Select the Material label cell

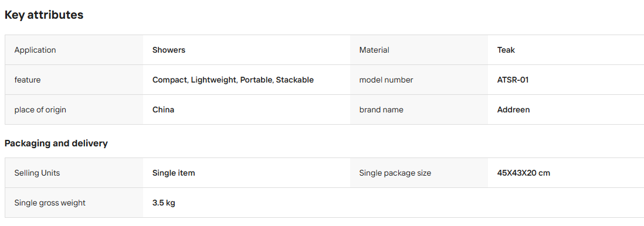click(x=419, y=50)
